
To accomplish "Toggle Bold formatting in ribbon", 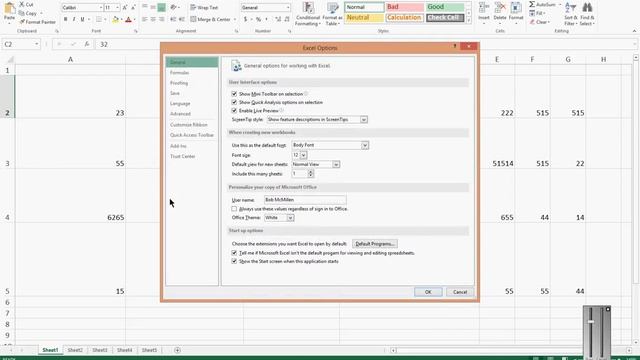I will coord(65,19).
